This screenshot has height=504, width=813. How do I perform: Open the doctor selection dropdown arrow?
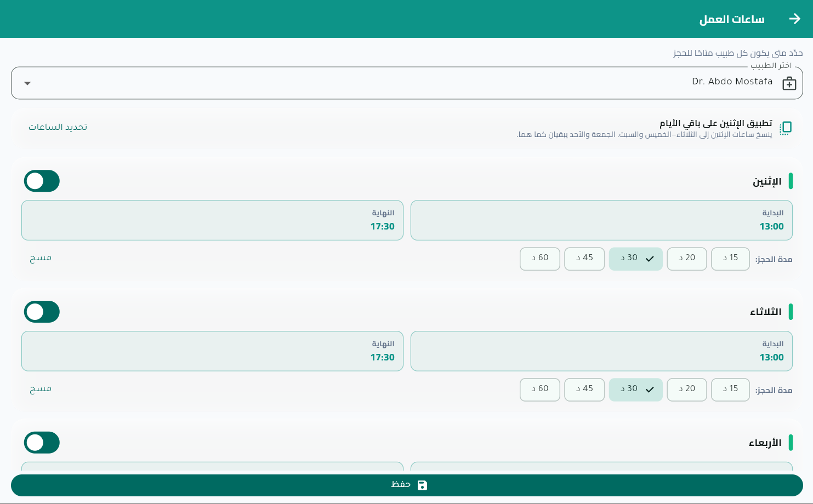pyautogui.click(x=27, y=83)
